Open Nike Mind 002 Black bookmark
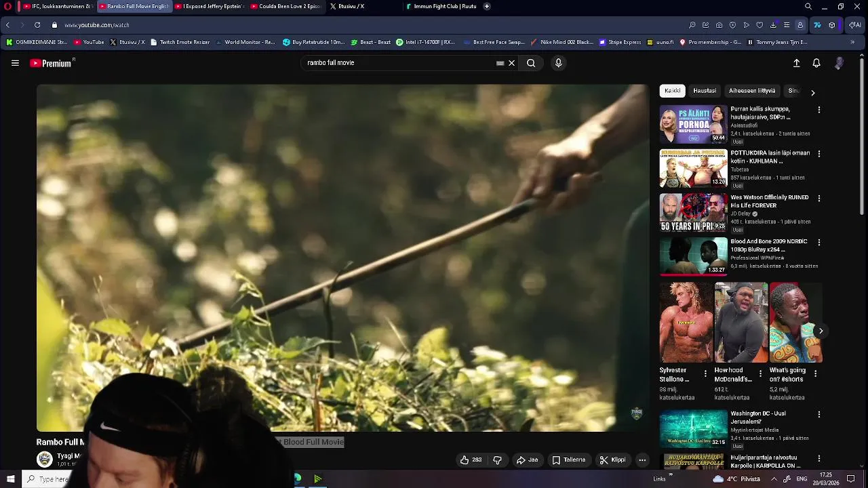Screen dimensions: 868x488 pyautogui.click(x=562, y=42)
